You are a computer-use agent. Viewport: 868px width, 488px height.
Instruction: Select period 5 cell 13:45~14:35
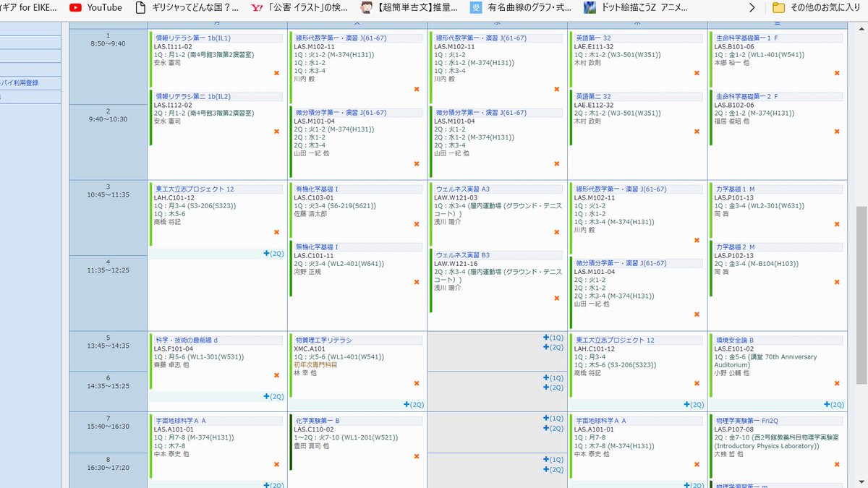pyautogui.click(x=109, y=351)
